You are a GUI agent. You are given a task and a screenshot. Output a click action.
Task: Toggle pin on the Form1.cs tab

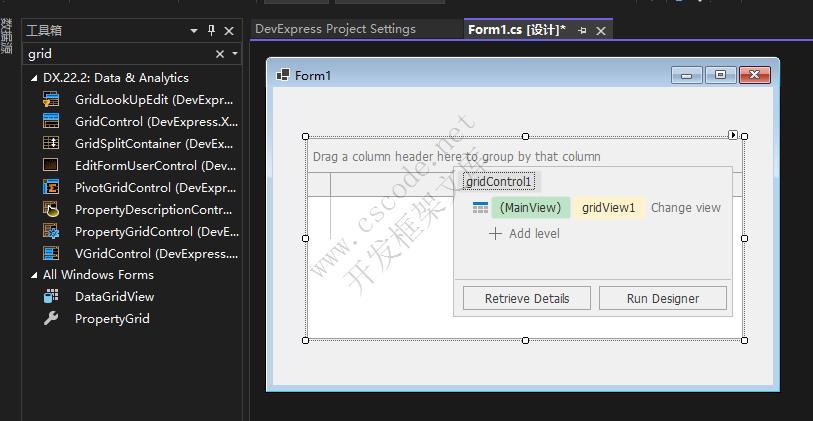[x=583, y=31]
